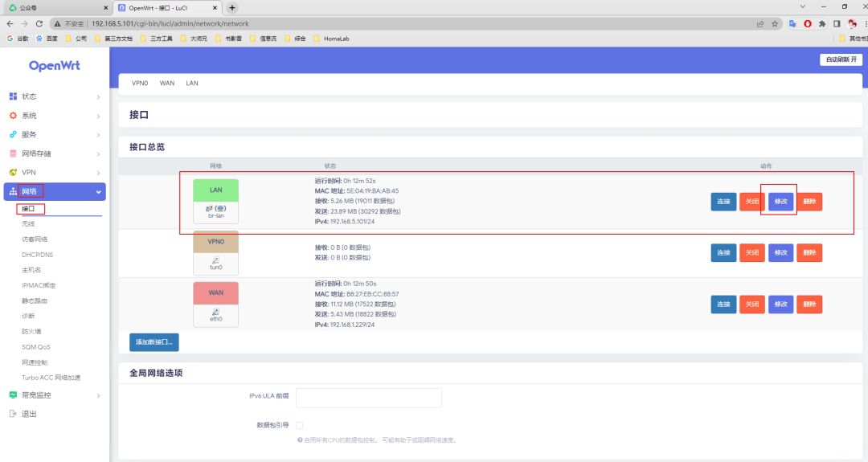
Task: Click the LAN interface badge br-lan
Action: coord(216,202)
